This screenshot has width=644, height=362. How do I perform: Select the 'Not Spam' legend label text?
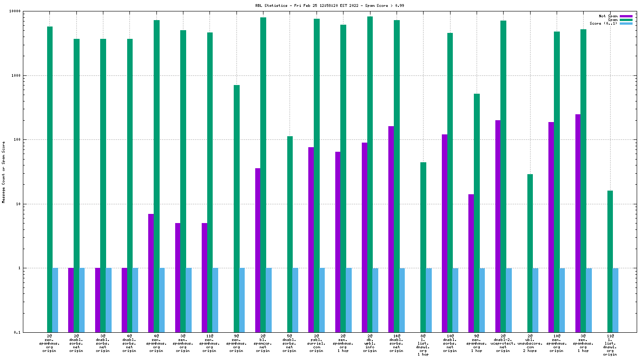(x=608, y=16)
